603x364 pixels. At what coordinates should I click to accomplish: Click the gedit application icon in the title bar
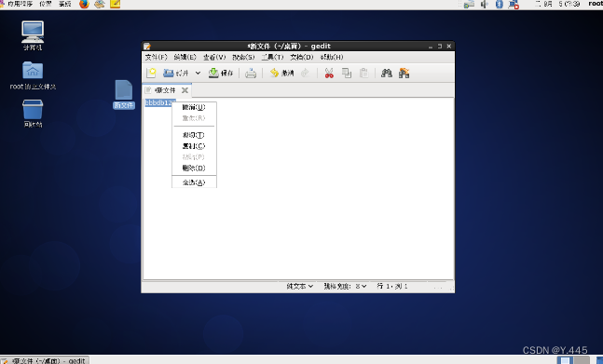[x=147, y=46]
